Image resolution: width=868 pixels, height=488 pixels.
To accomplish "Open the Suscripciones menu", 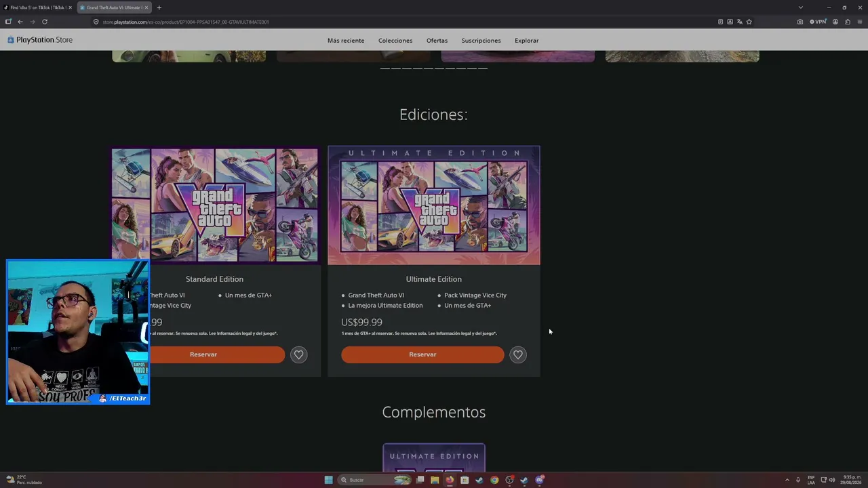I will (481, 41).
